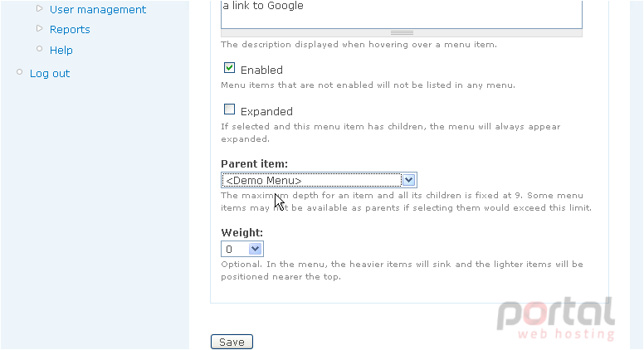This screenshot has width=644, height=350.
Task: Click the Portal web hosting logo
Action: (556, 319)
